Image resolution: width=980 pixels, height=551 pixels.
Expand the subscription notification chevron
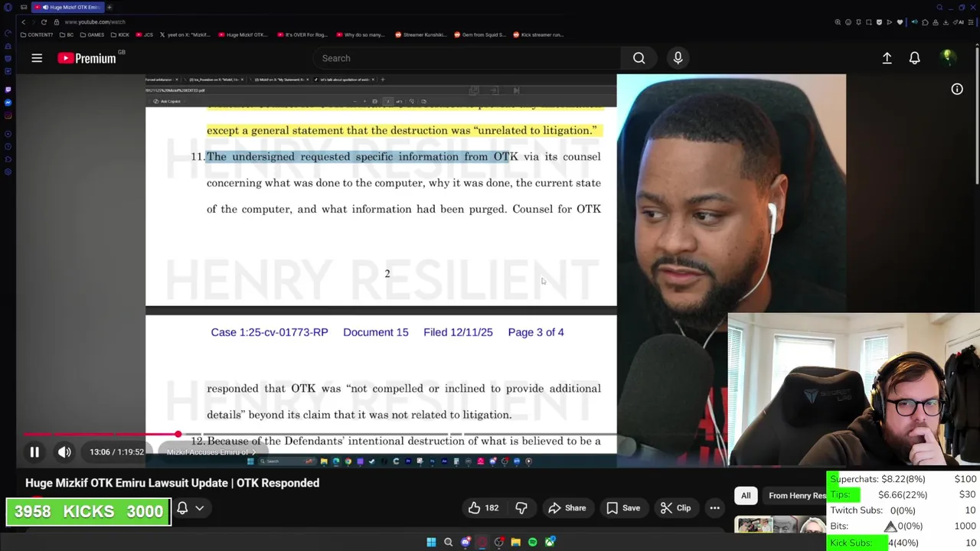200,508
